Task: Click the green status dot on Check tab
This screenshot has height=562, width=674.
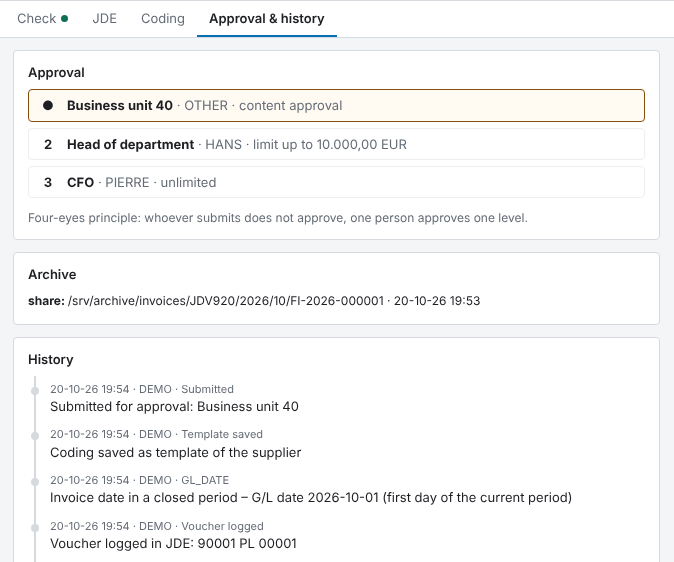Action: (x=64, y=18)
